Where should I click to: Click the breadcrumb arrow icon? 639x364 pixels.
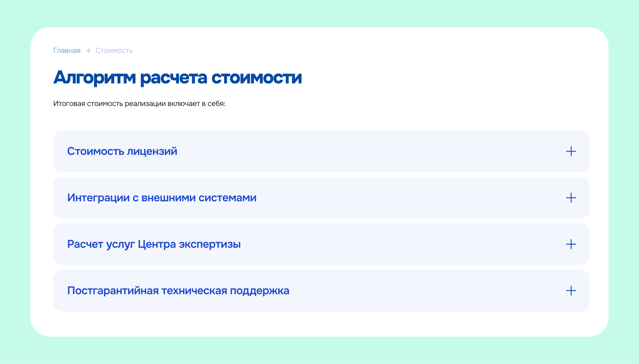(x=88, y=51)
